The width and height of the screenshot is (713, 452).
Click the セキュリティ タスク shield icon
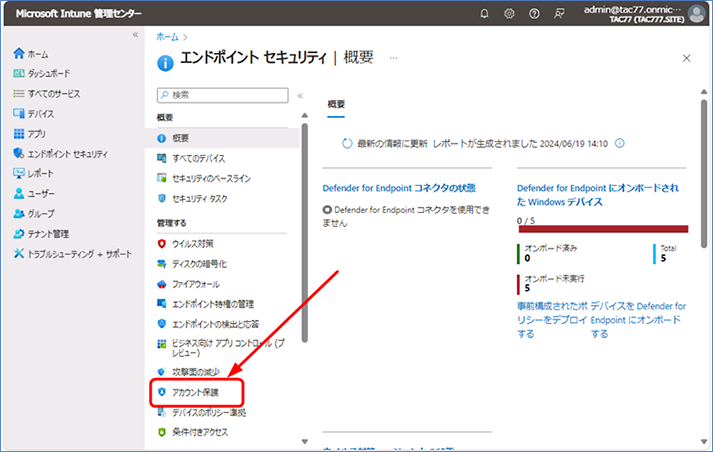[161, 198]
